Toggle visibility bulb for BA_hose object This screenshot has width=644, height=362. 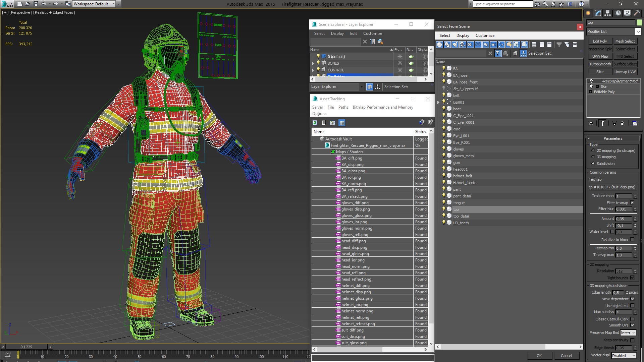(443, 75)
